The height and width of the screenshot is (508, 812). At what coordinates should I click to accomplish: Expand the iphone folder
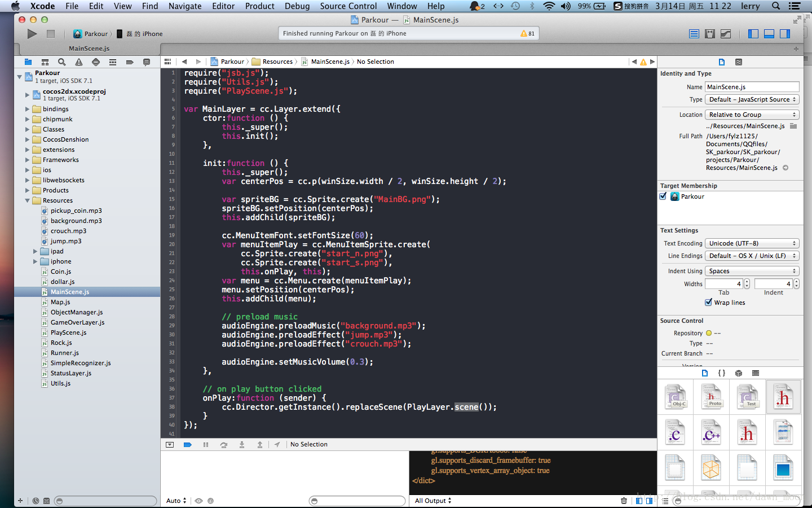tap(35, 261)
